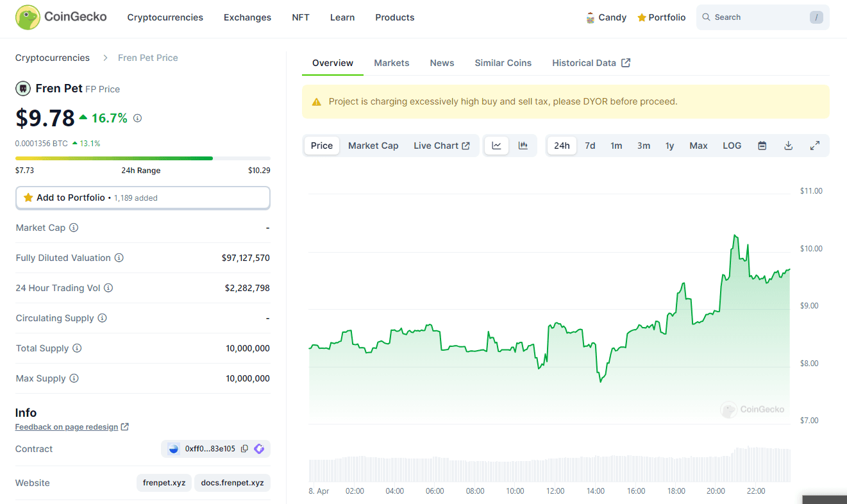
Task: Open the NFT nav menu
Action: 301,17
